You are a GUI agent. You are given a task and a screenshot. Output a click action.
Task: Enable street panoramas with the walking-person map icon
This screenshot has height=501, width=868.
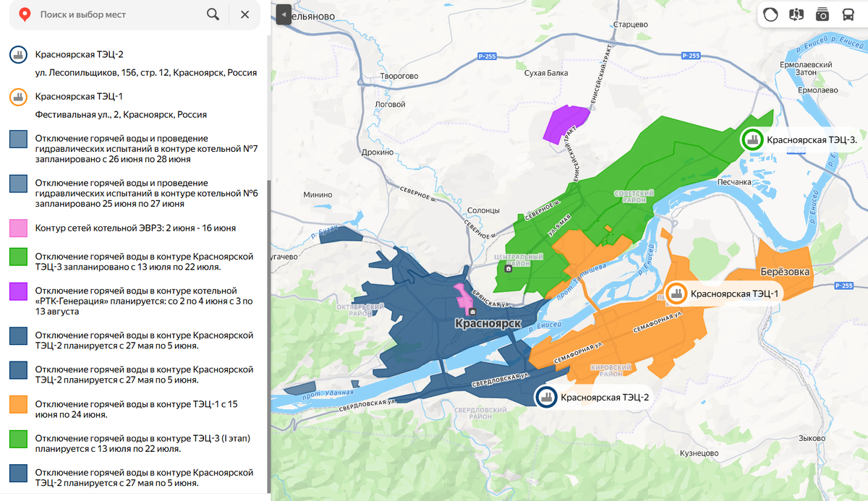(x=796, y=14)
